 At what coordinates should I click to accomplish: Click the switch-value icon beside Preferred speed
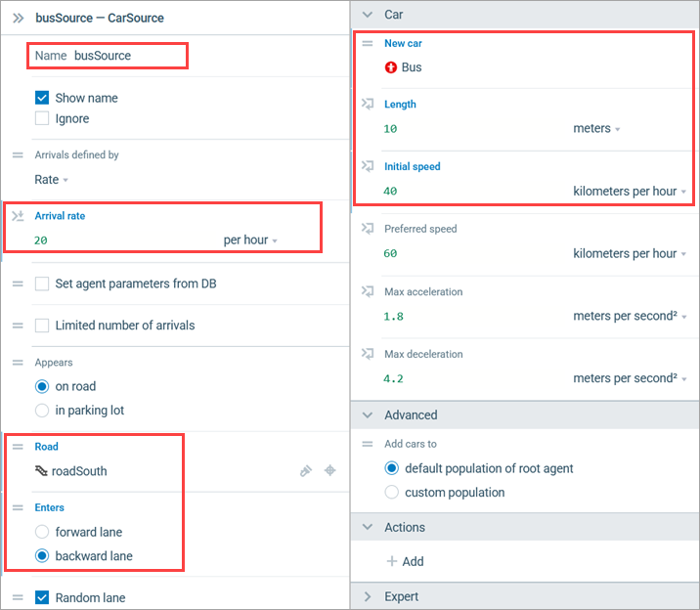[x=368, y=229]
